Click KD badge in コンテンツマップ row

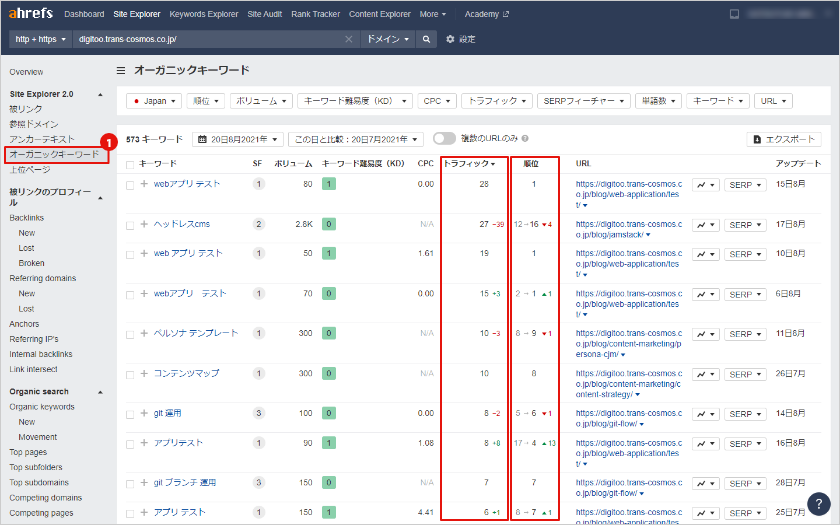pos(329,373)
